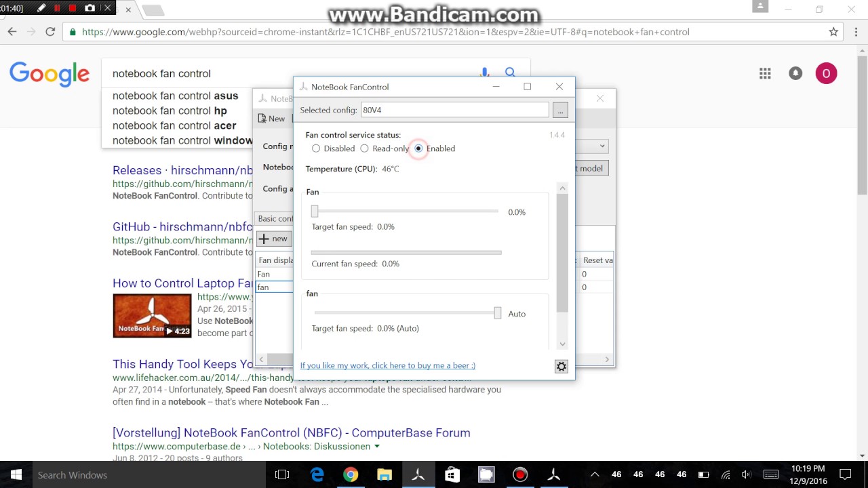The image size is (868, 488).
Task: Open the Windows Start menu
Action: point(16,474)
